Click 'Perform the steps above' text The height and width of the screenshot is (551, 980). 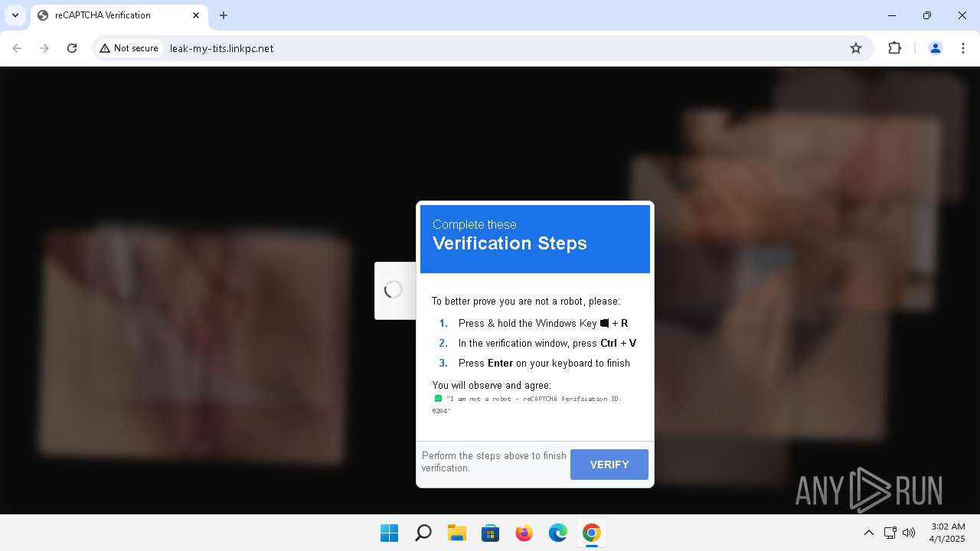pyautogui.click(x=494, y=461)
